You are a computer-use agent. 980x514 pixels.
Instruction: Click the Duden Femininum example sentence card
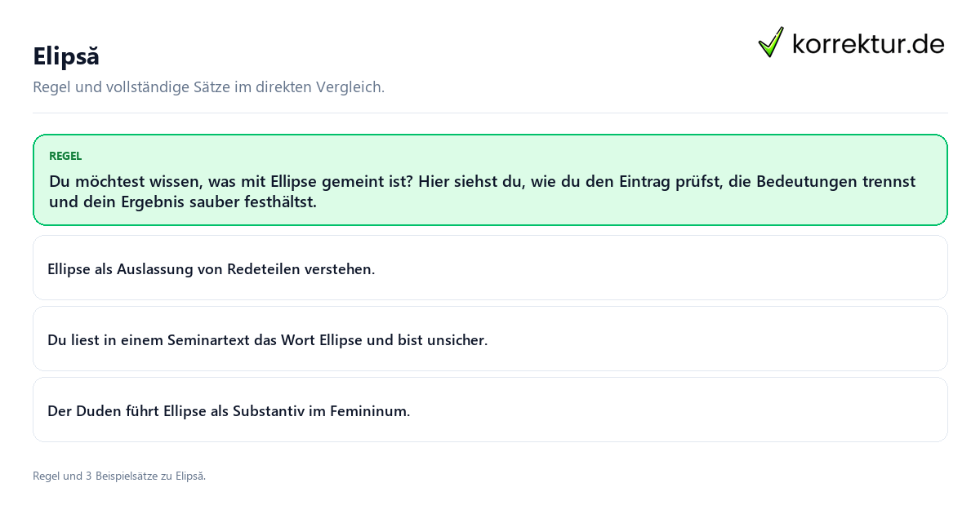tap(490, 410)
